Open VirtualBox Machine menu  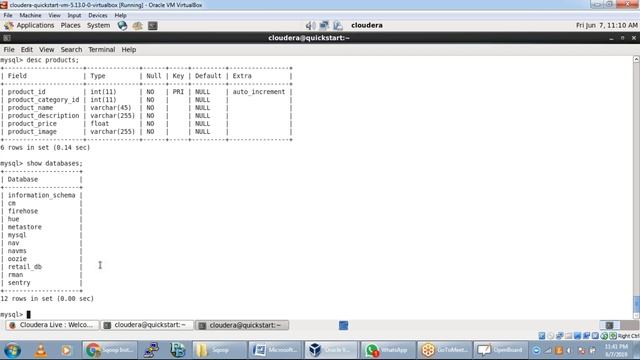(30, 15)
